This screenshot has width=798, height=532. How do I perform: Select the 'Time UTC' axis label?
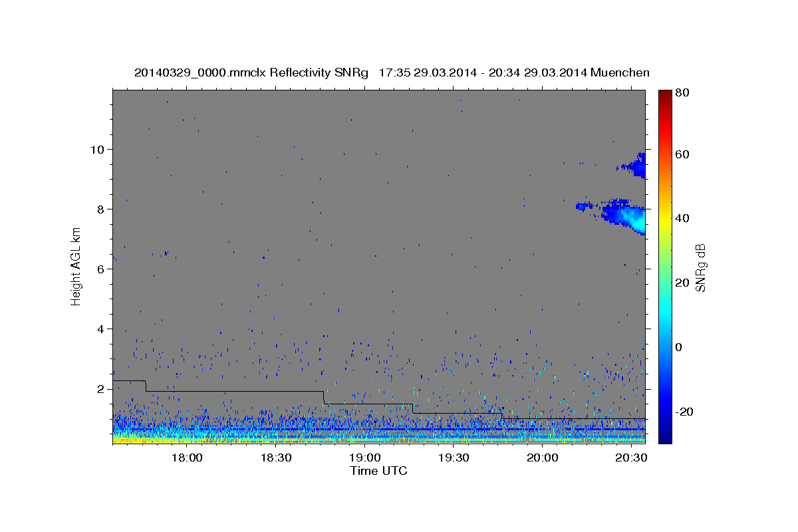tap(378, 471)
